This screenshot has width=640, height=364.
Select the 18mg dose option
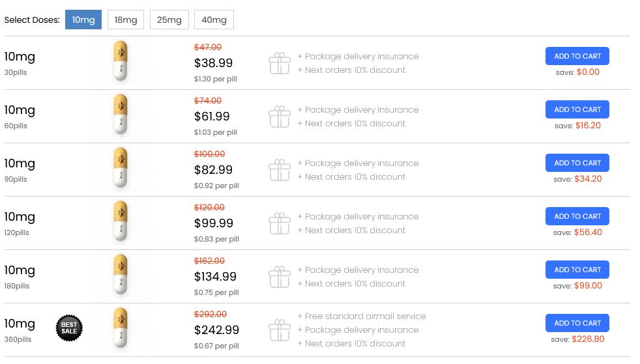point(126,20)
